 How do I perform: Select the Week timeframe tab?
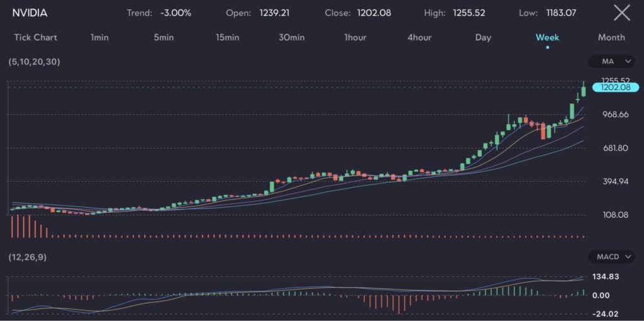pos(547,37)
